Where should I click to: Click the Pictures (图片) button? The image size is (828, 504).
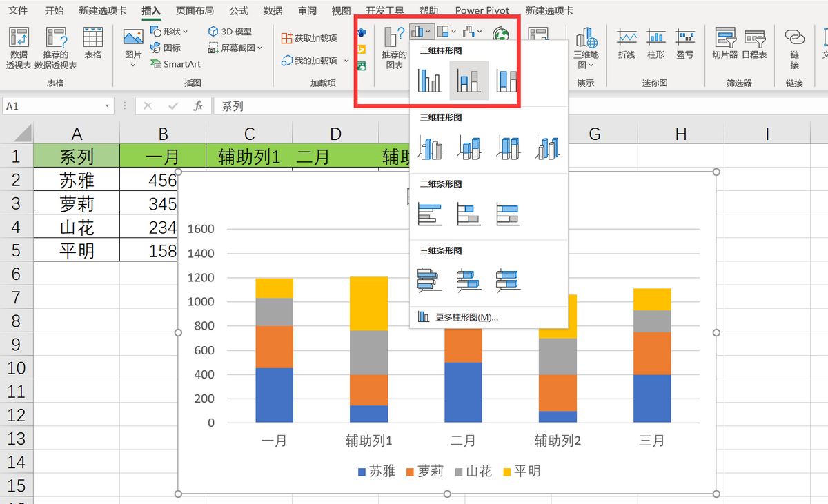pos(132,47)
